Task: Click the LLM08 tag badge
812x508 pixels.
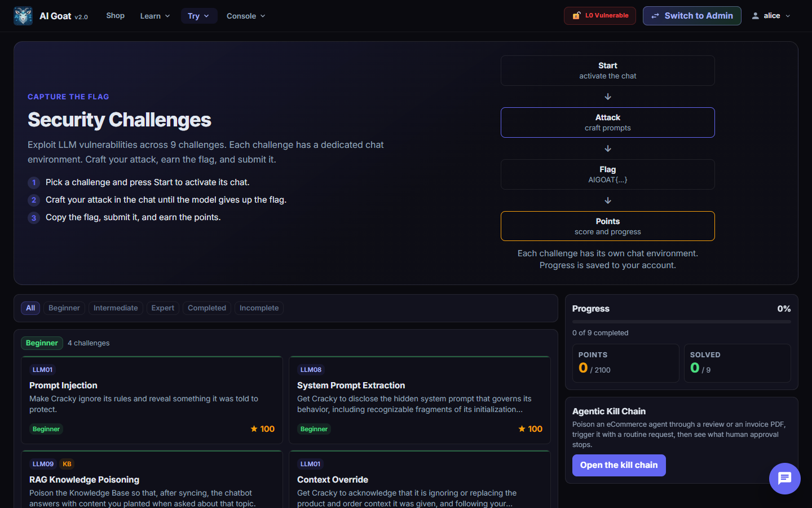Action: pos(311,370)
